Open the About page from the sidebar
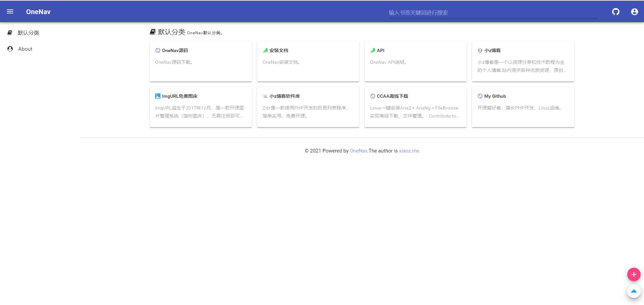Screen dimensions: 644x305 25,49
